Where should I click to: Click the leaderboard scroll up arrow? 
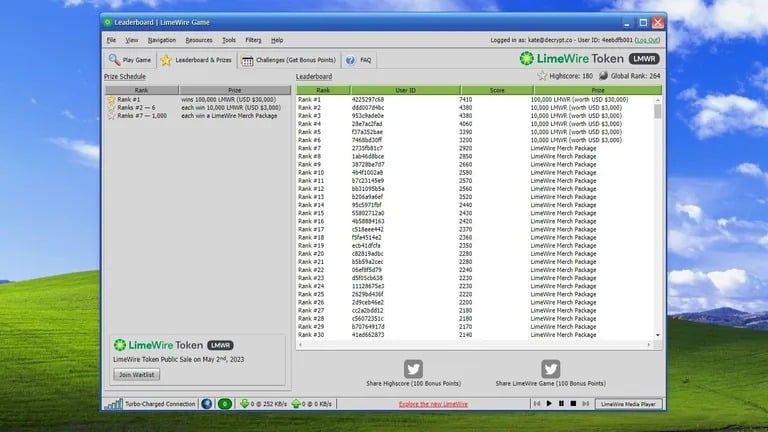(658, 100)
